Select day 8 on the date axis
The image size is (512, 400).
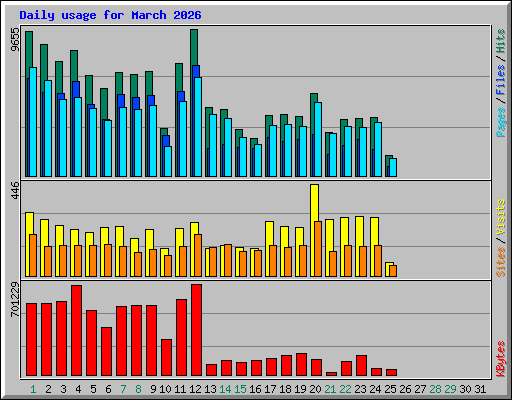coord(138,389)
